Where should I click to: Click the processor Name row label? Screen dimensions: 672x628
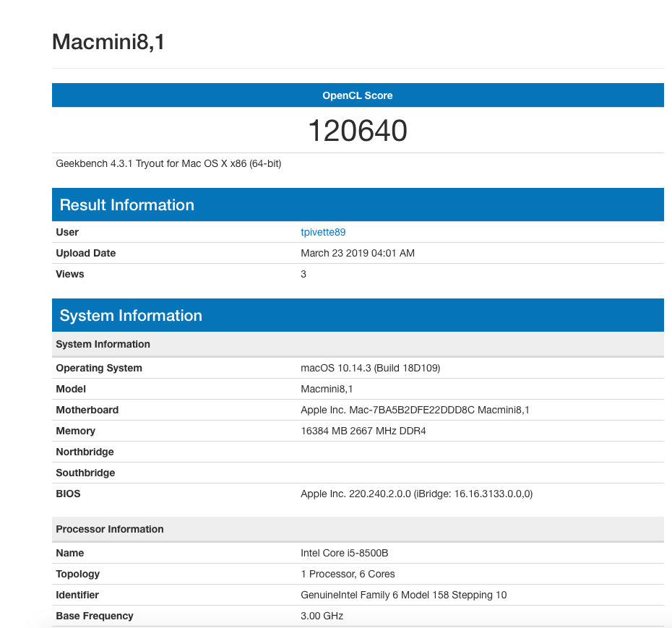click(x=70, y=553)
